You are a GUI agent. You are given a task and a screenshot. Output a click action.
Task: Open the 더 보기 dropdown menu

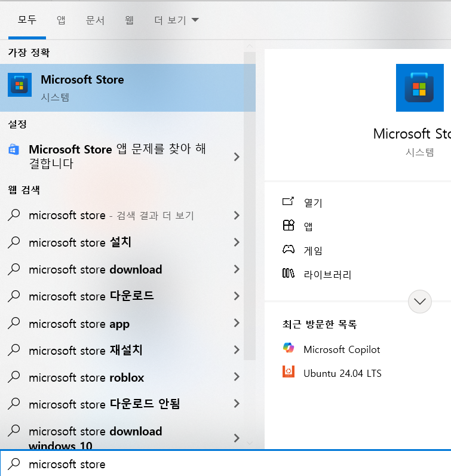(176, 20)
